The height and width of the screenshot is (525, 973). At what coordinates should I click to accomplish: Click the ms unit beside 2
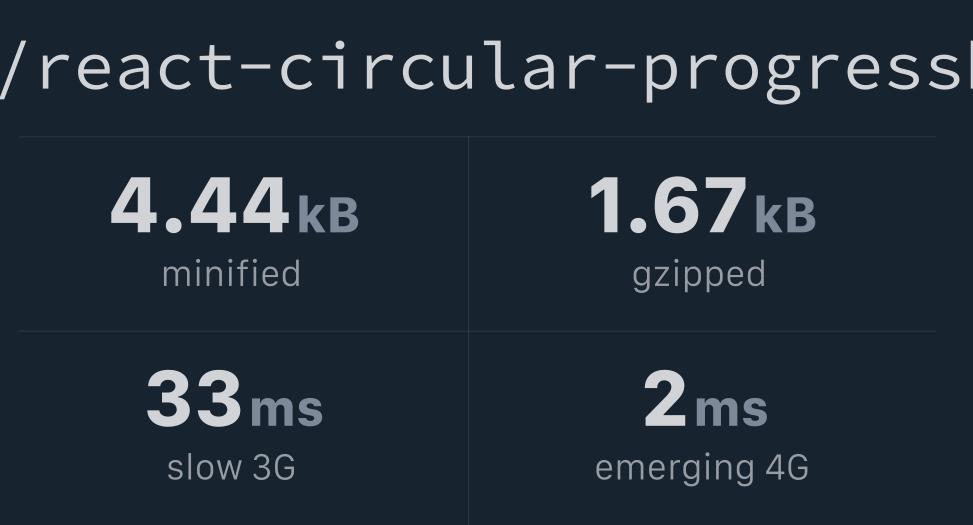click(731, 409)
